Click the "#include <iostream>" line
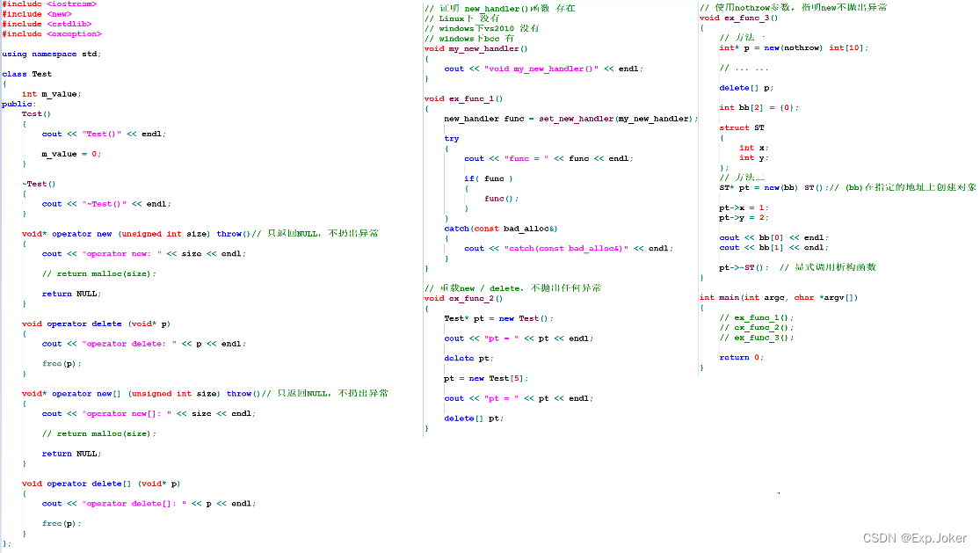This screenshot has width=980, height=553. click(49, 4)
